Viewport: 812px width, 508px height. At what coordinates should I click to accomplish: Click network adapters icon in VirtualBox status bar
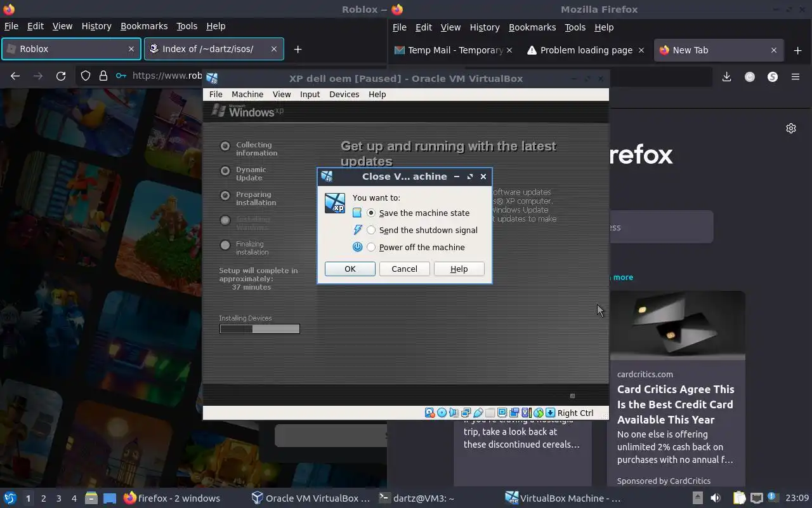click(466, 413)
